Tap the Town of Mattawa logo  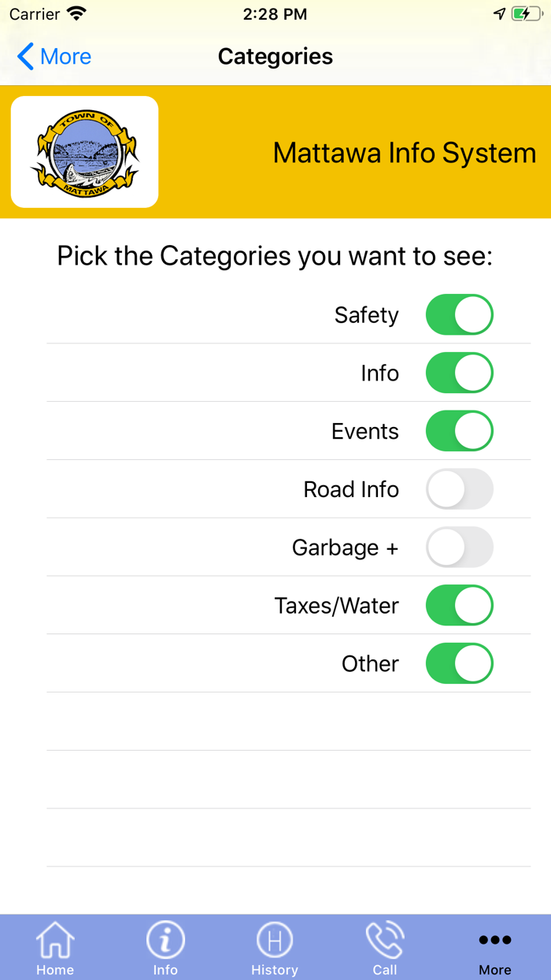pos(85,152)
